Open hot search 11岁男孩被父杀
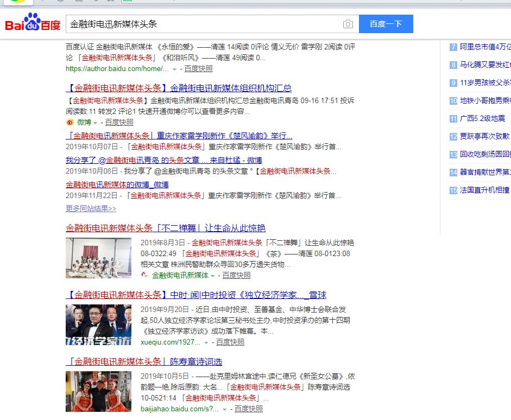This screenshot has width=511, height=420. click(485, 82)
